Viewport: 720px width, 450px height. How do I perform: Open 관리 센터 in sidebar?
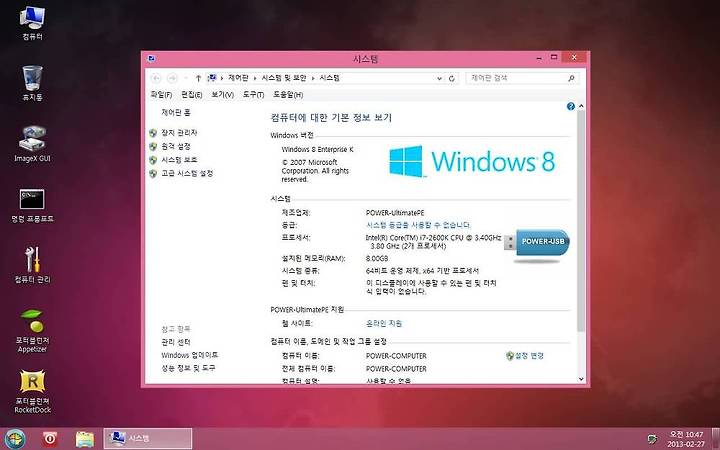tap(176, 342)
